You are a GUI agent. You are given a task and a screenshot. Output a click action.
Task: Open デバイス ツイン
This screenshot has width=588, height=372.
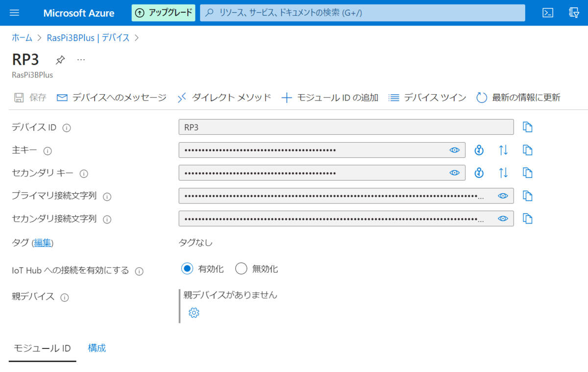[427, 98]
